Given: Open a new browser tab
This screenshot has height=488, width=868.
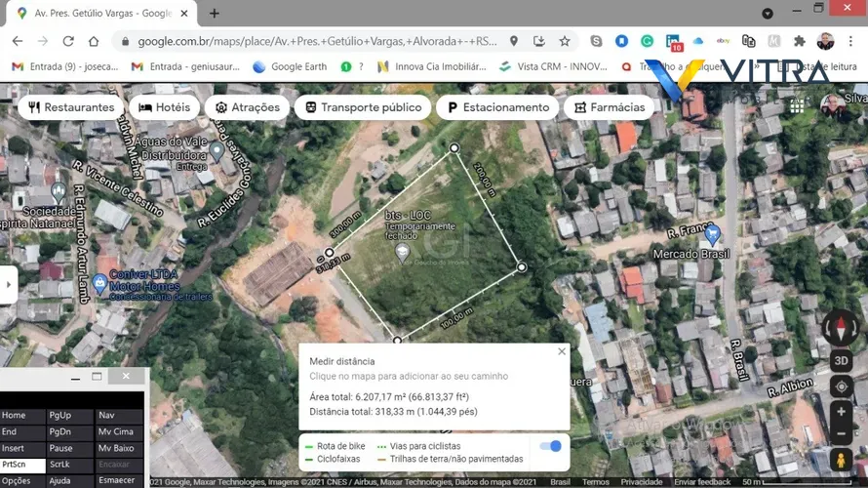Looking at the screenshot, I should click(x=215, y=14).
